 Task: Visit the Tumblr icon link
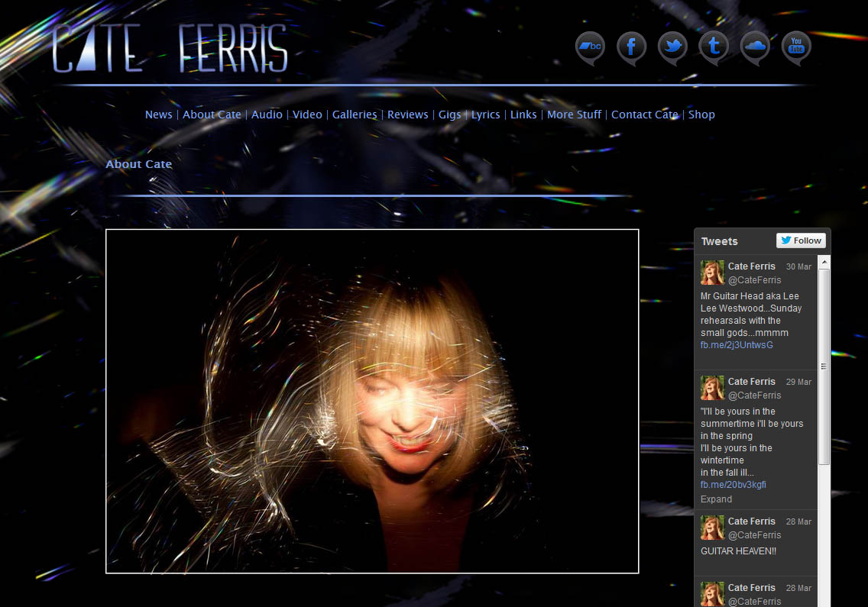coord(714,47)
